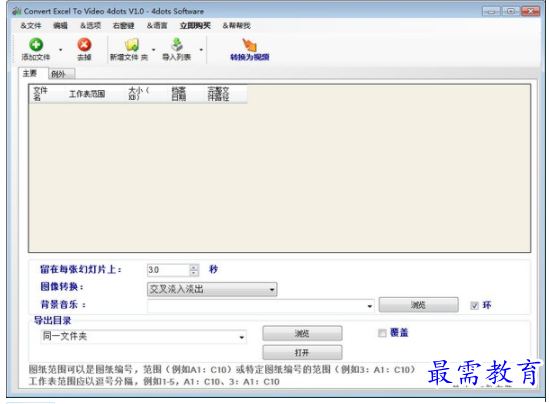Click the 打开 button
The width and height of the screenshot is (549, 404).
(x=302, y=352)
